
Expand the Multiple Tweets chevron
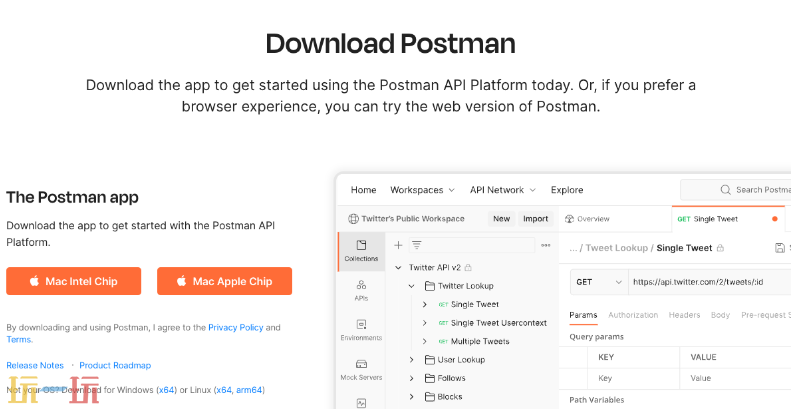(x=424, y=341)
